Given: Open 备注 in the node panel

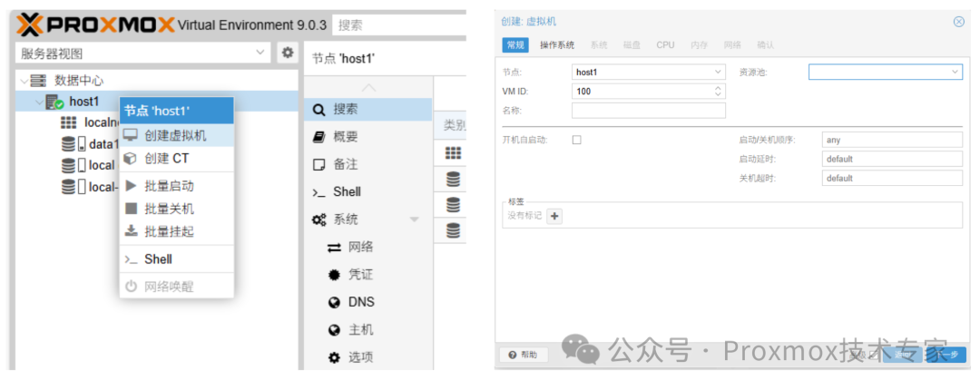Looking at the screenshot, I should pyautogui.click(x=368, y=164).
